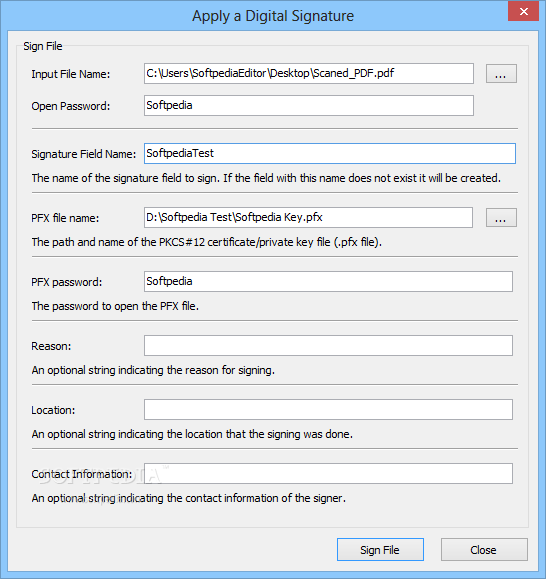Click the 'Reason:' label
This screenshot has width=546, height=579.
pyautogui.click(x=51, y=346)
